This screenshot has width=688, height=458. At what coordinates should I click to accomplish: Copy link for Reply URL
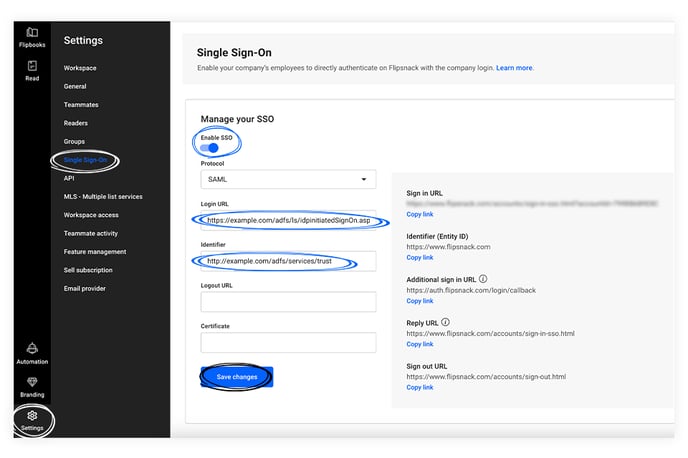coord(419,344)
